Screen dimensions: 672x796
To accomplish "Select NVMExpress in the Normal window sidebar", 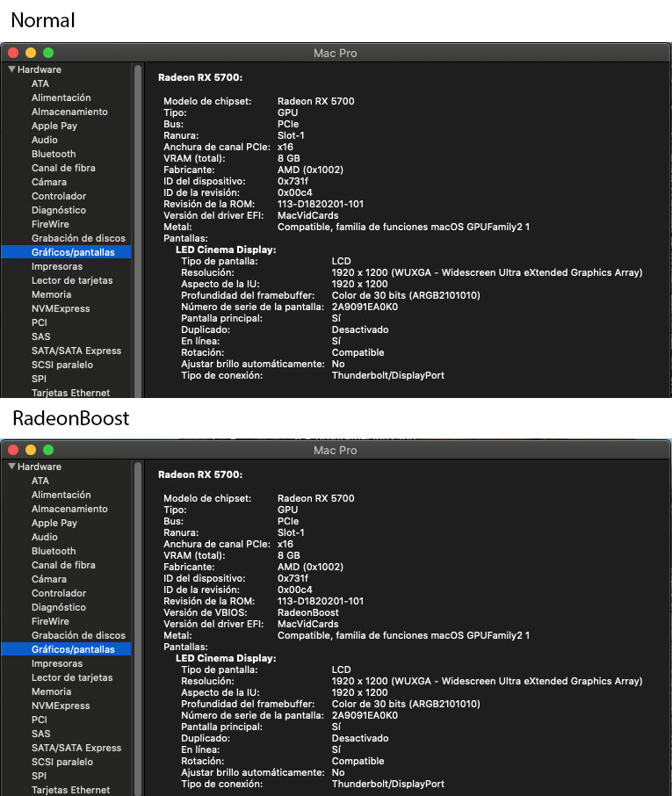I will coord(61,308).
